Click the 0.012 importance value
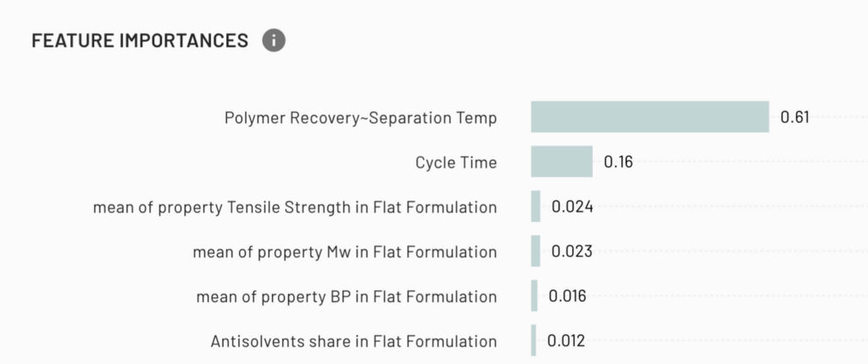 (565, 341)
